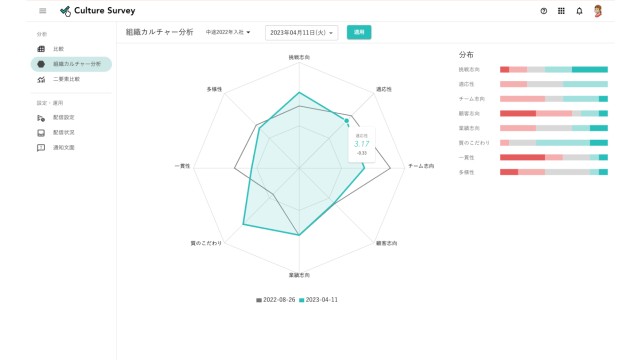Click the 二要素比較 chart icon
This screenshot has height=360, width=640.
[x=41, y=79]
